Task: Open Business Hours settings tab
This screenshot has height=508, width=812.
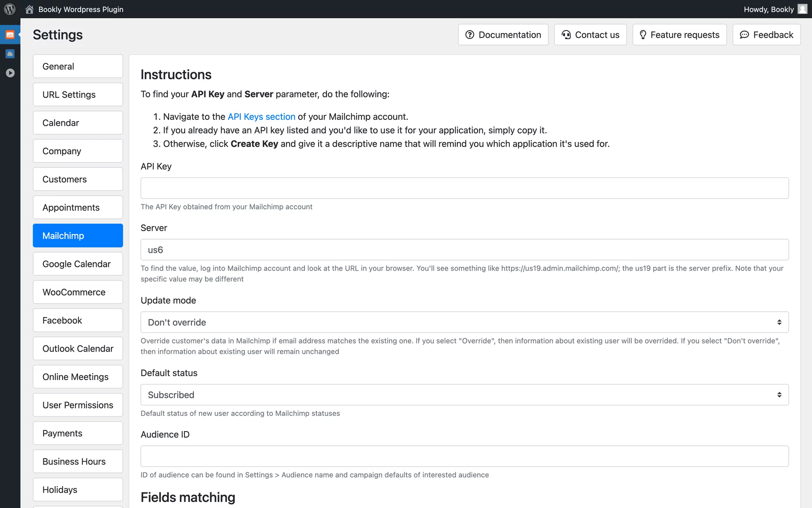Action: (x=78, y=461)
